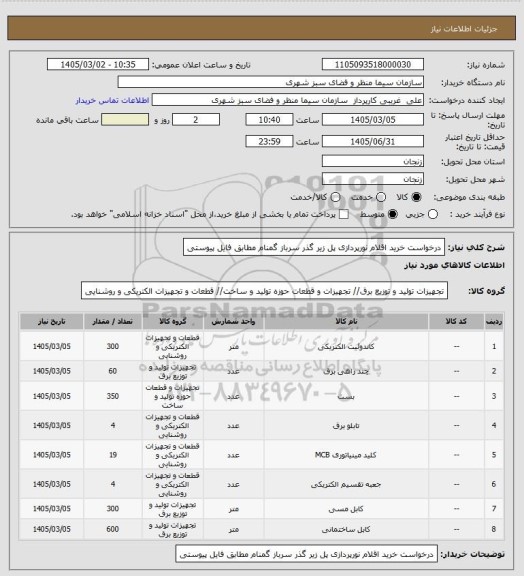The image size is (524, 576).
Task: Choose the متوسط purchase type radio
Action: tap(393, 214)
